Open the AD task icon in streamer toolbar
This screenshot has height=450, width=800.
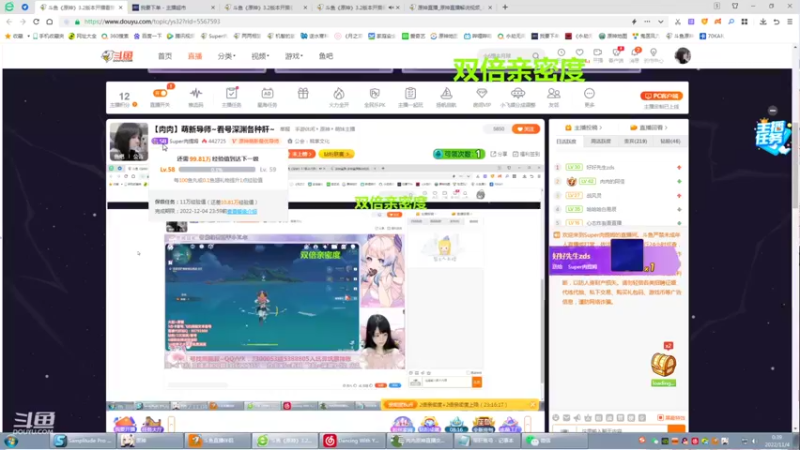pos(267,96)
